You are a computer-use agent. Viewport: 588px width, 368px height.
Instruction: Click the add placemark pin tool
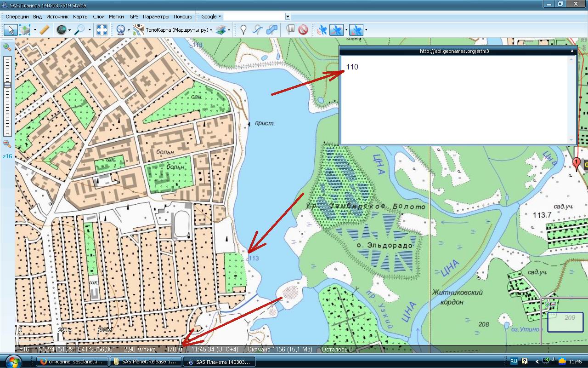(243, 30)
